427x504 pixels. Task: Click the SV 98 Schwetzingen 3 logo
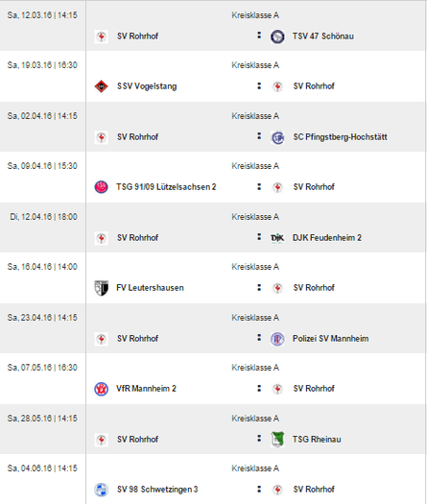101,490
